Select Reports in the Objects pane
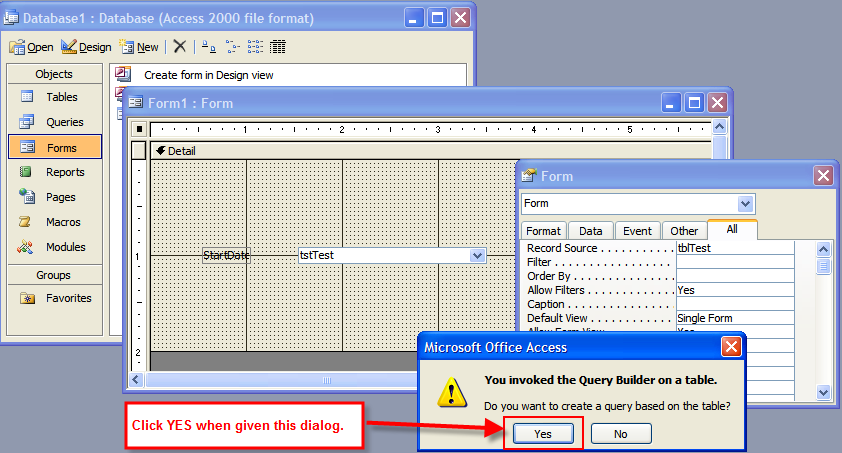Viewport: 842px width, 453px height. pos(55,172)
